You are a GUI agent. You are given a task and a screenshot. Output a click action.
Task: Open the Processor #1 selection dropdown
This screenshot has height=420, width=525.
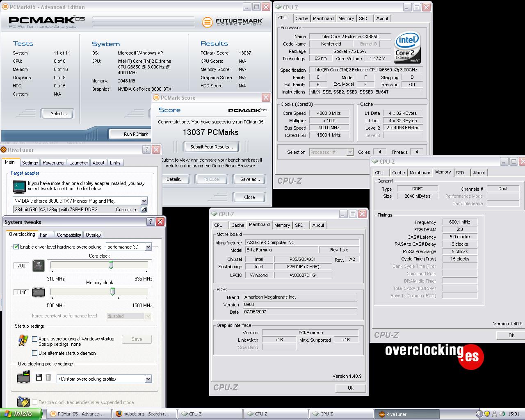349,152
